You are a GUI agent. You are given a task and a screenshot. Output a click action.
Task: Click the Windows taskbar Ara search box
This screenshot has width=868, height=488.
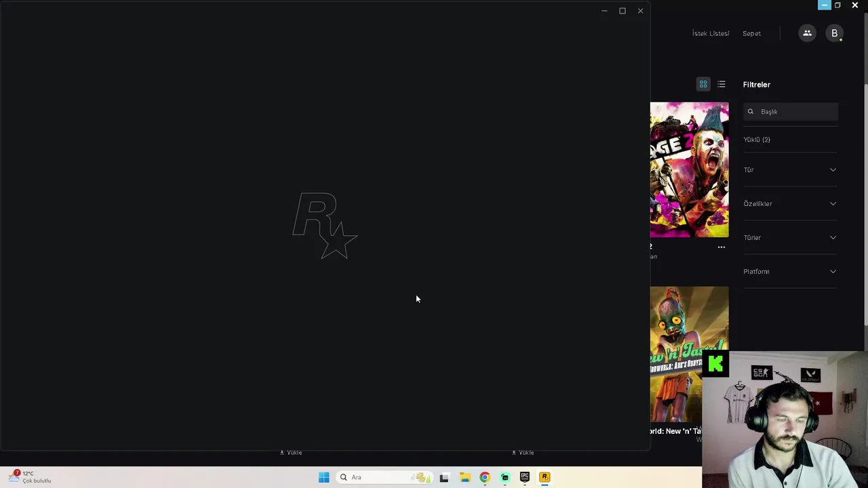384,477
